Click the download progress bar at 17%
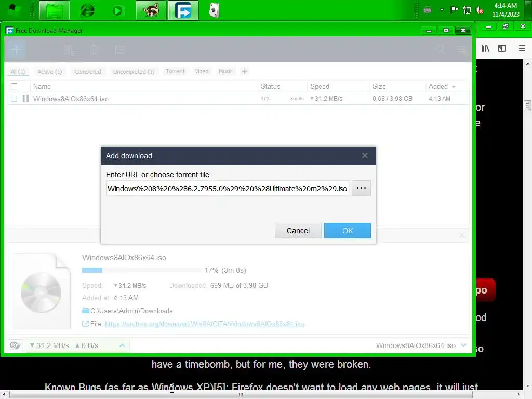Screen dimensions: 532x399 tap(142, 270)
